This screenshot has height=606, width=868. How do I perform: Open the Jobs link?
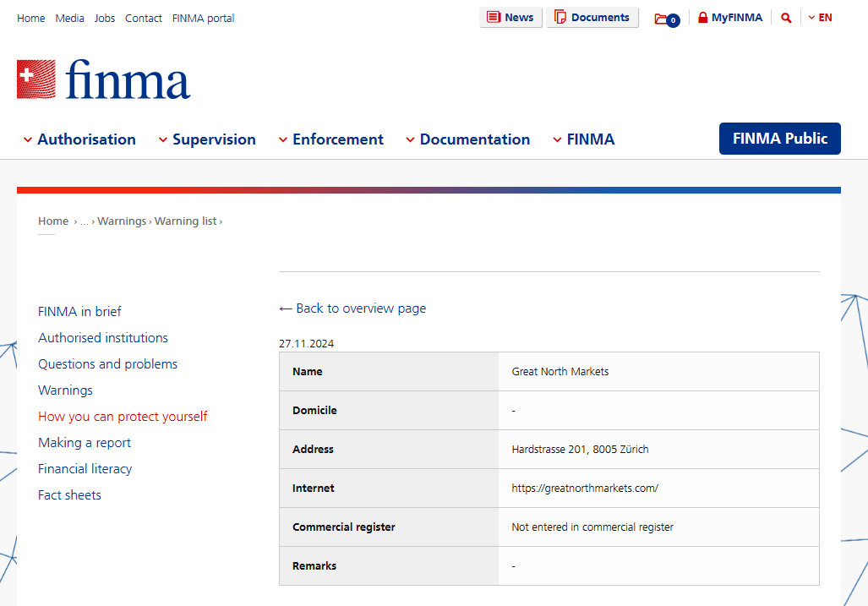(105, 19)
